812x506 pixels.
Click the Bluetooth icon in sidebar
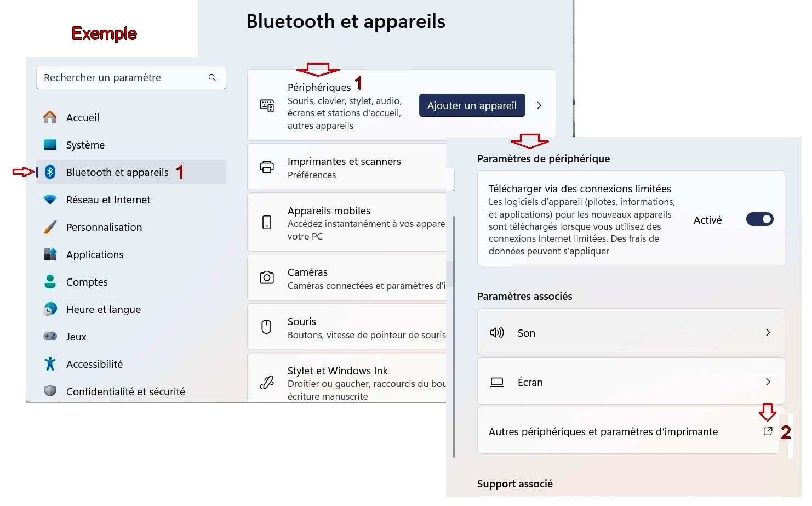click(50, 172)
